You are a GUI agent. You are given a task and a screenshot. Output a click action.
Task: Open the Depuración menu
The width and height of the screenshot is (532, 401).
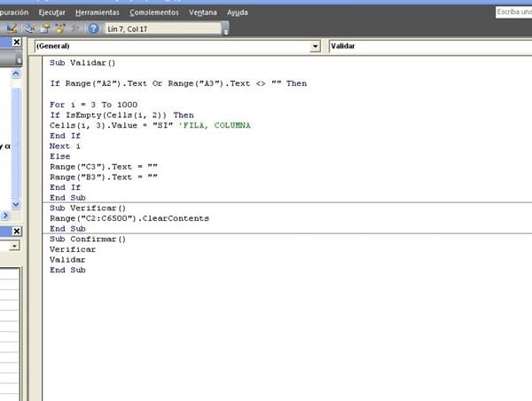tap(14, 12)
